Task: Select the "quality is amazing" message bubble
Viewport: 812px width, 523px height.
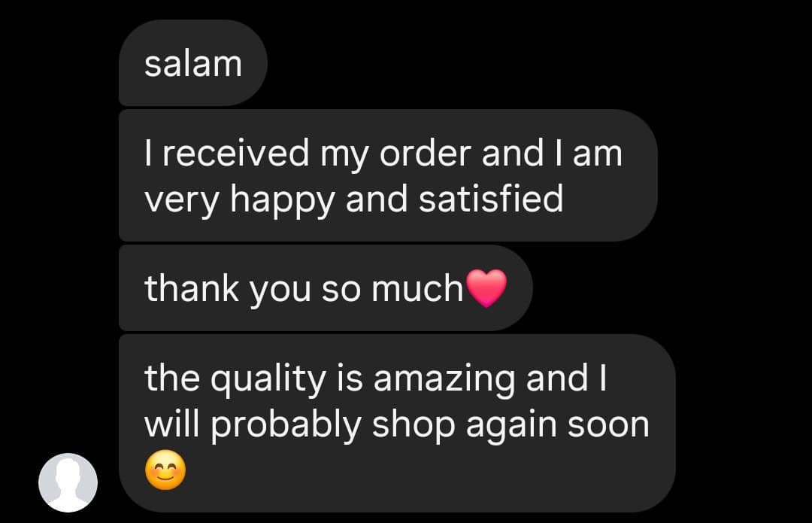Action: click(397, 423)
